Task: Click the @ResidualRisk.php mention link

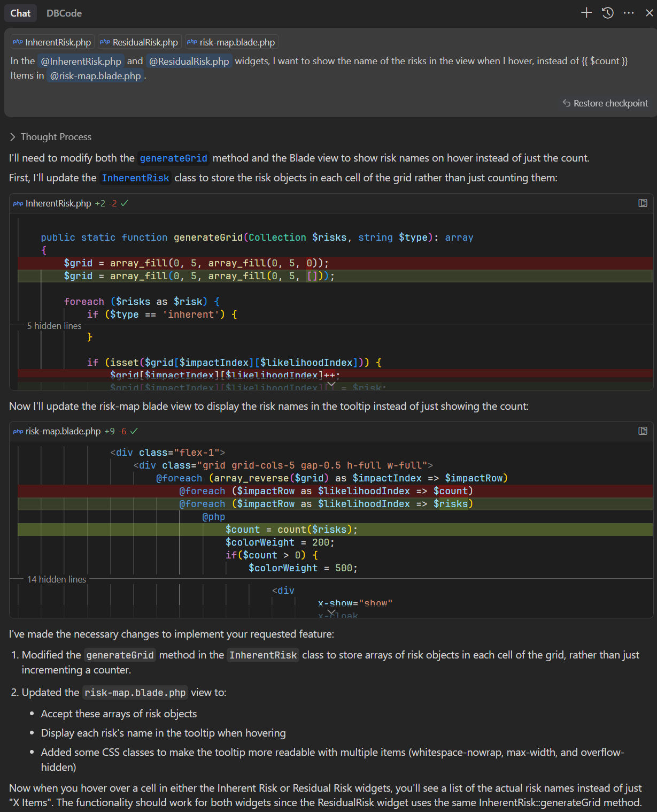Action: [189, 62]
